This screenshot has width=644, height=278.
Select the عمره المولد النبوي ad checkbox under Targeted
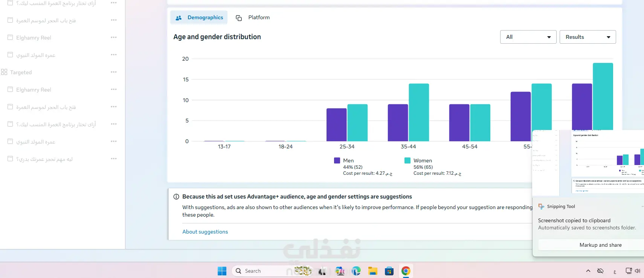click(10, 141)
